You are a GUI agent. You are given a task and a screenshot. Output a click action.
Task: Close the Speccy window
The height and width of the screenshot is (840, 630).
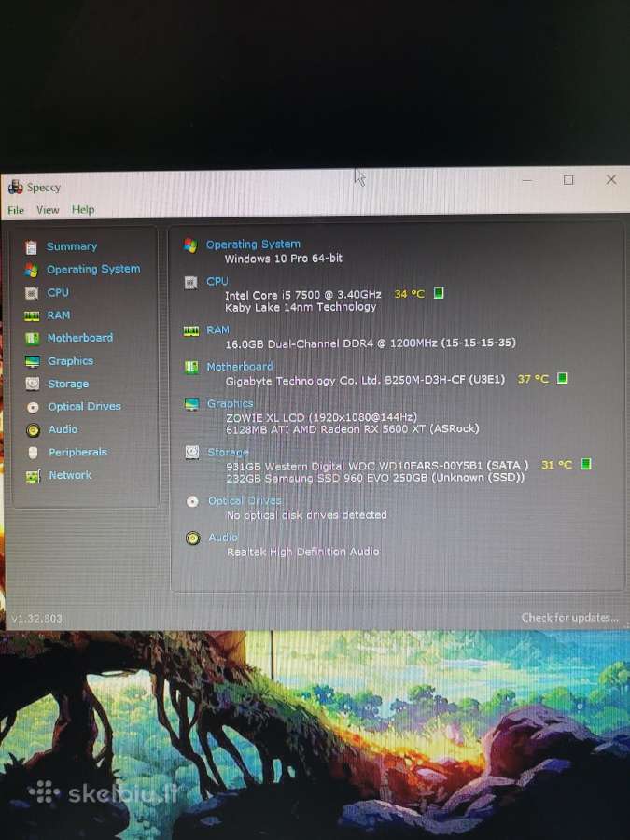point(611,179)
